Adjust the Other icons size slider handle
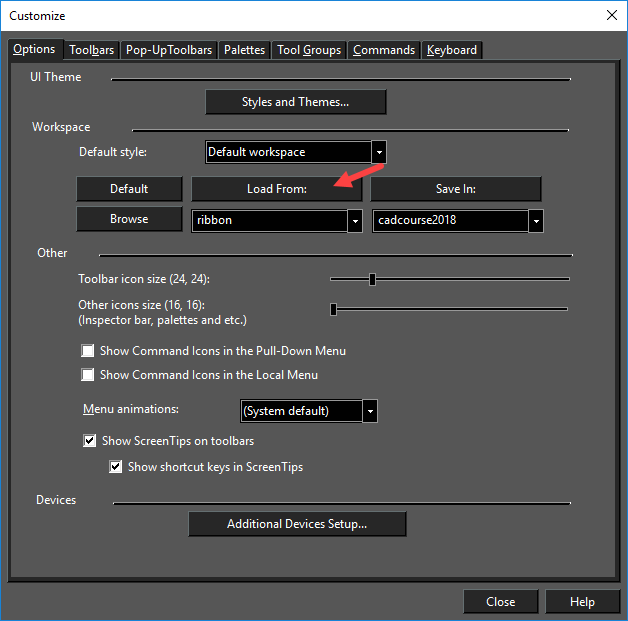628x621 pixels. pos(333,309)
